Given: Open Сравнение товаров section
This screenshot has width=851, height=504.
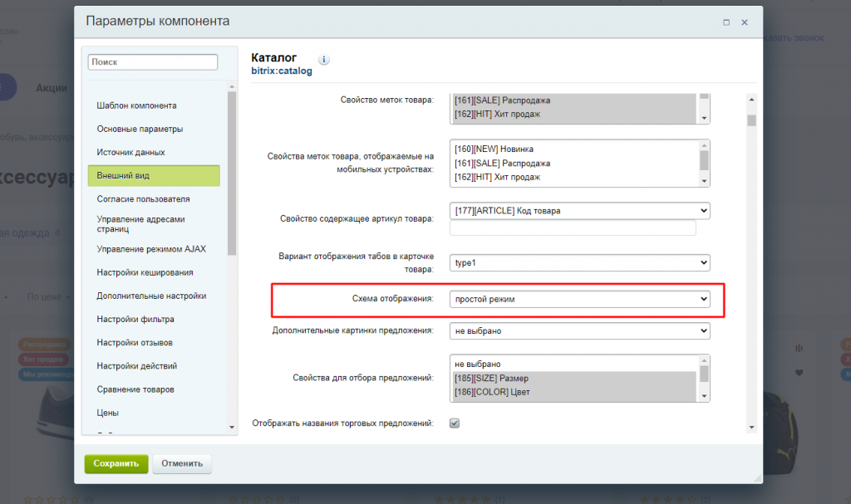Looking at the screenshot, I should click(135, 389).
